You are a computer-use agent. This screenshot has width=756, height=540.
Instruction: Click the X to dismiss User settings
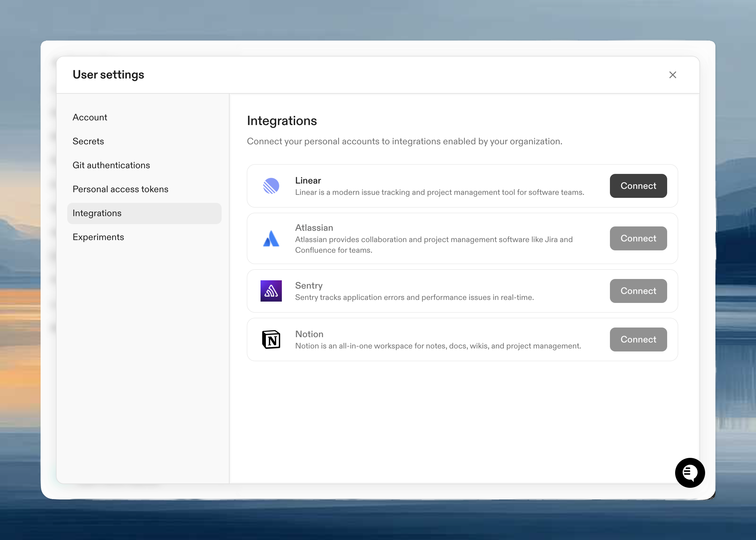coord(673,75)
